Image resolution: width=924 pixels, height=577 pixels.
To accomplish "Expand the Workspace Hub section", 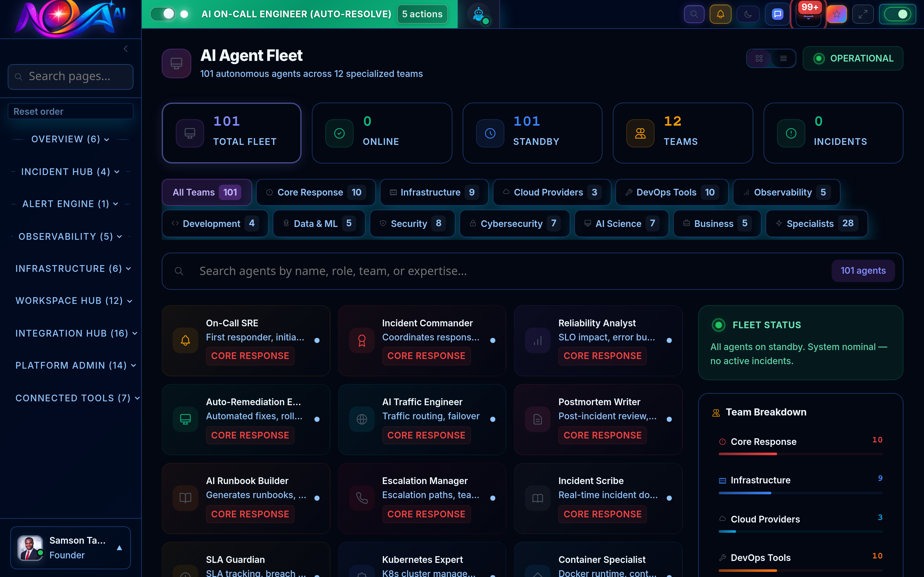I will (73, 301).
